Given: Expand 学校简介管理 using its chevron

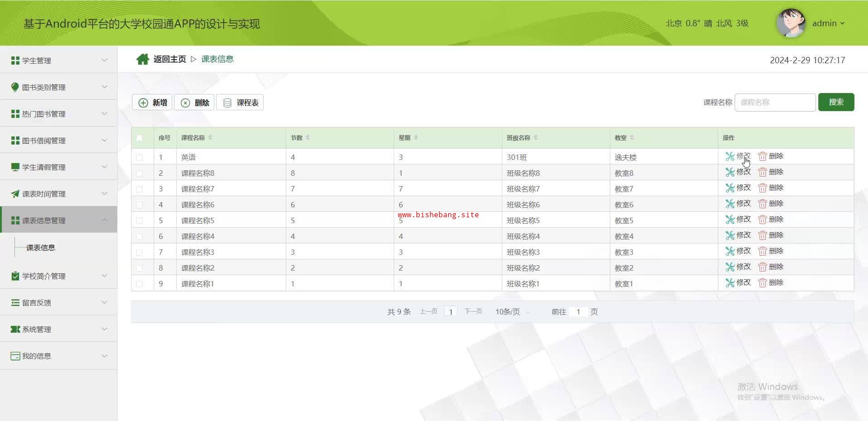Looking at the screenshot, I should point(104,276).
